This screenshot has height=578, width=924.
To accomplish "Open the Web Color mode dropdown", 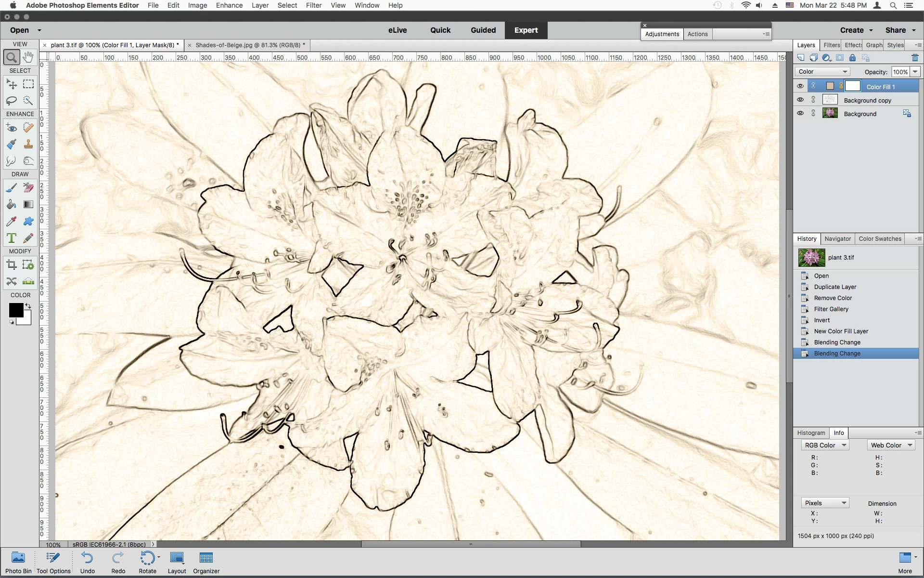I will tap(891, 445).
